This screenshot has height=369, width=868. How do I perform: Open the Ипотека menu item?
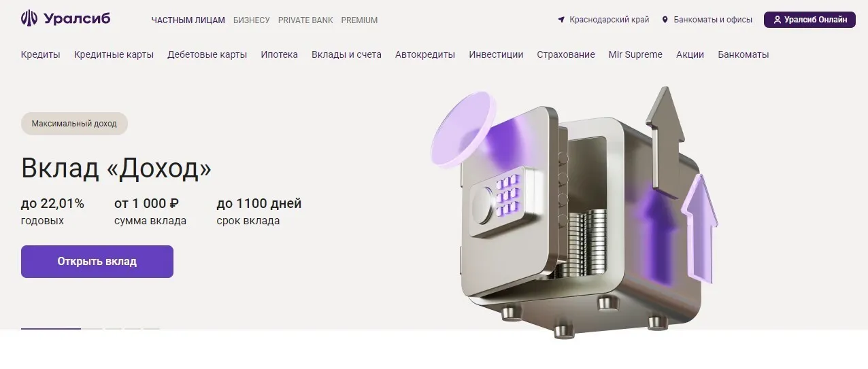280,54
